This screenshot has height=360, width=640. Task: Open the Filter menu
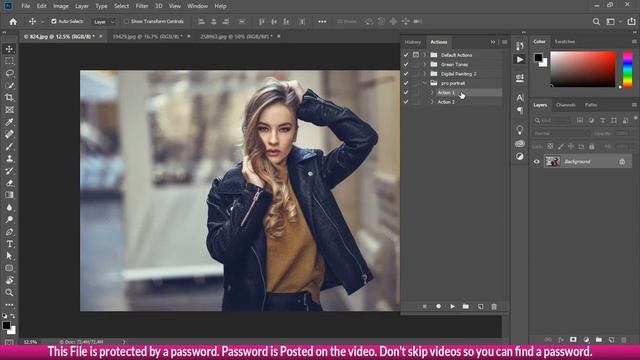[x=142, y=6]
